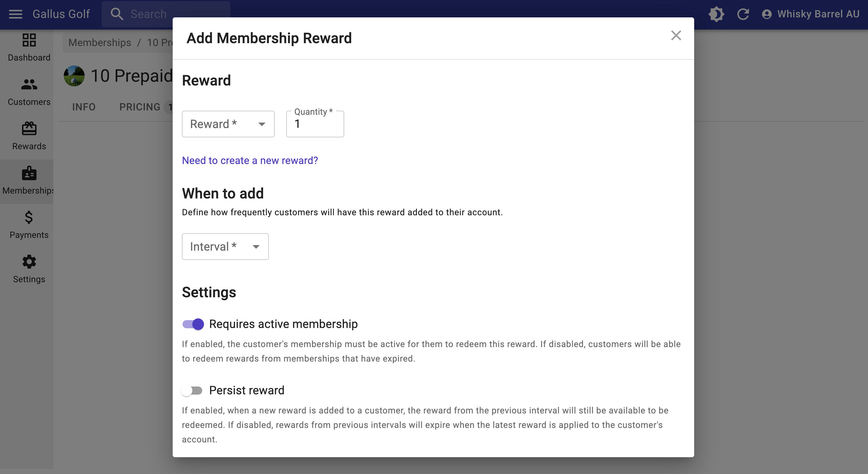This screenshot has height=474, width=868.
Task: Open Payments dollar icon
Action: point(29,217)
